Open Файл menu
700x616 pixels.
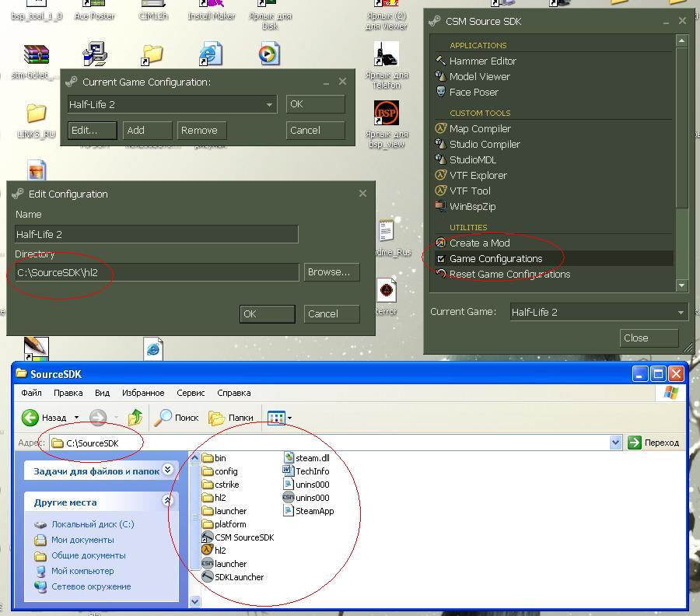tap(31, 393)
